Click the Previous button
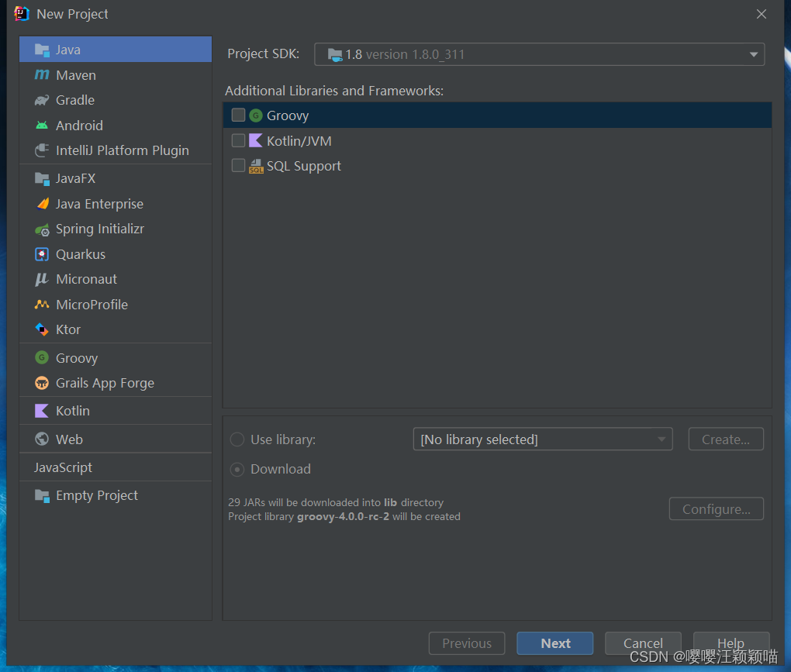 click(x=467, y=643)
